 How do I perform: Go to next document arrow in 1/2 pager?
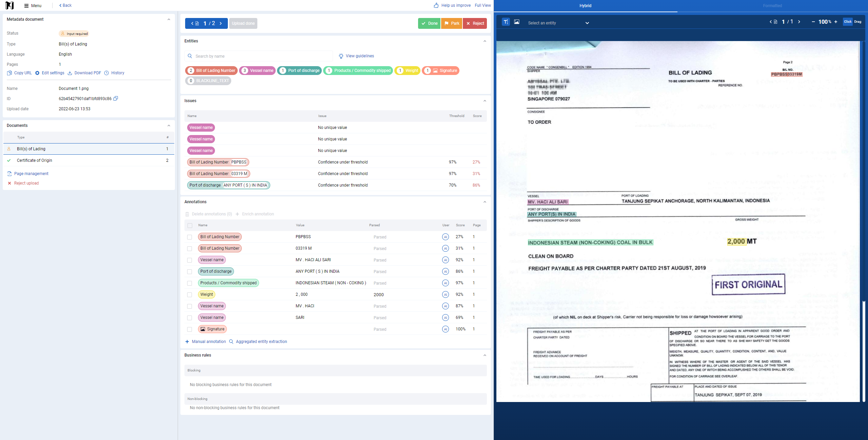221,23
